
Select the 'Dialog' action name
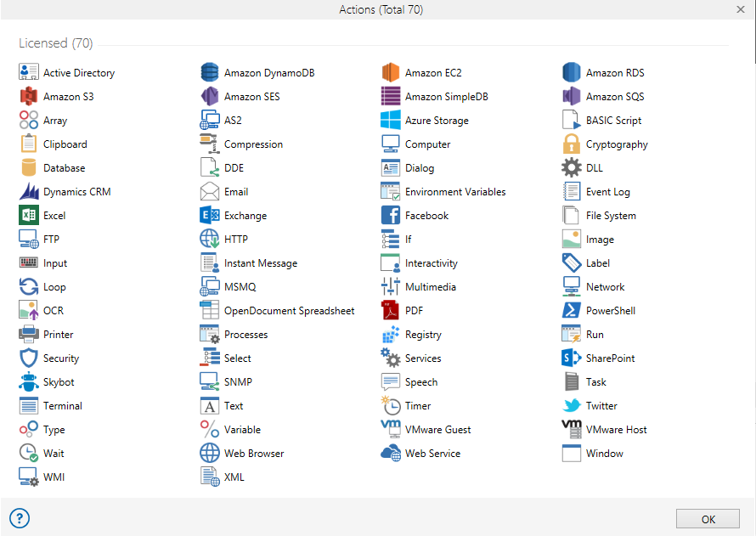coord(420,168)
